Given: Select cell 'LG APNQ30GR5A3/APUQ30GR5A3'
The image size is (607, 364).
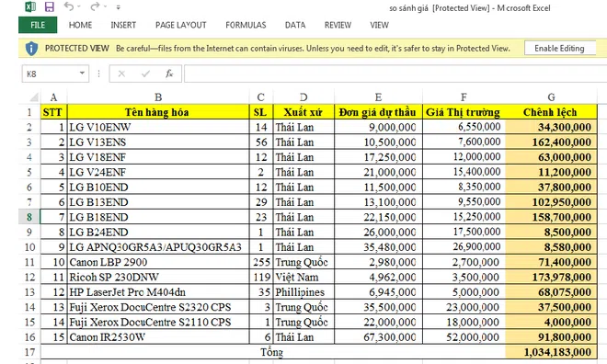Looking at the screenshot, I should pyautogui.click(x=158, y=246).
